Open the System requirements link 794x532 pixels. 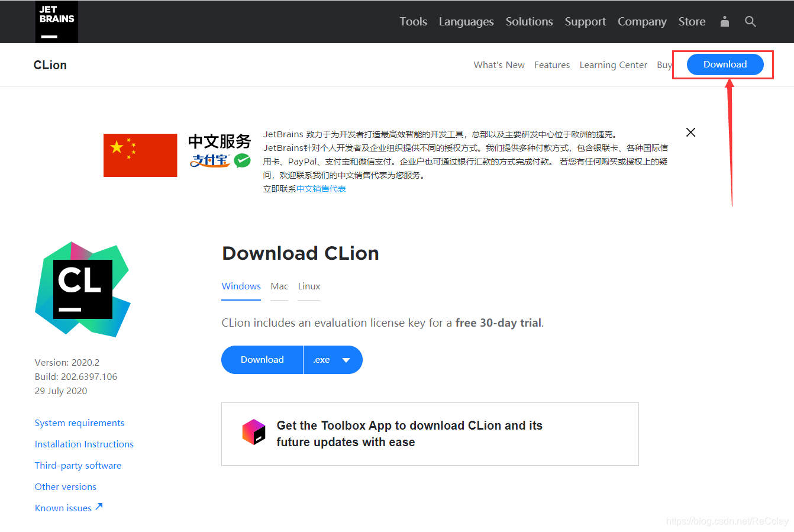79,423
